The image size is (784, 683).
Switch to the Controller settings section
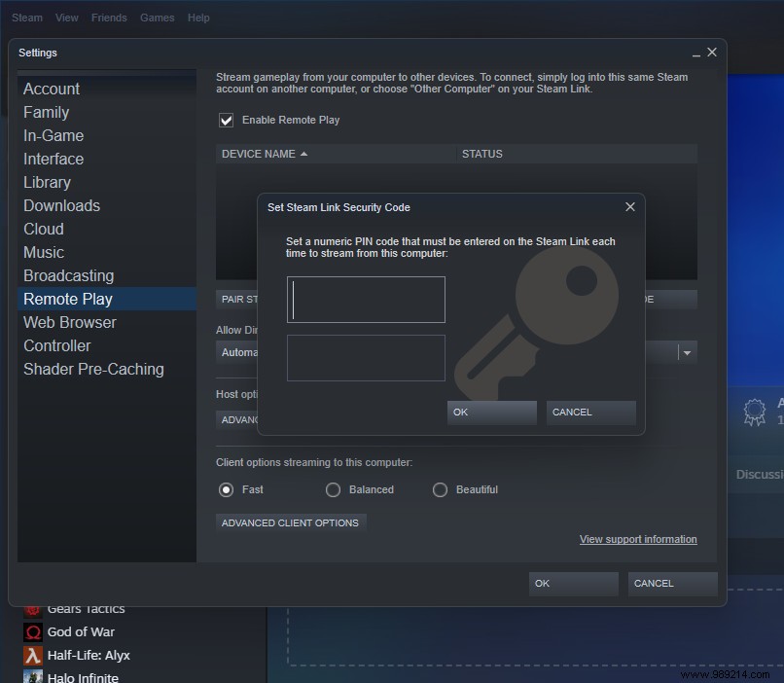pyautogui.click(x=56, y=345)
